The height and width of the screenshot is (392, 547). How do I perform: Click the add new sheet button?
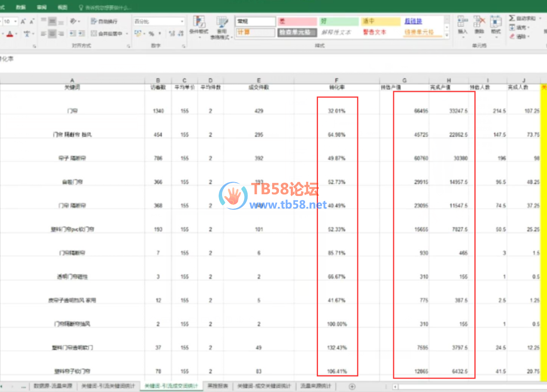[352, 386]
